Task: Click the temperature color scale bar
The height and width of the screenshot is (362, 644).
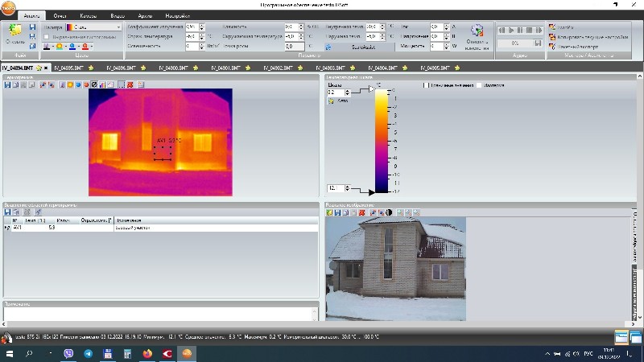Action: (x=382, y=141)
